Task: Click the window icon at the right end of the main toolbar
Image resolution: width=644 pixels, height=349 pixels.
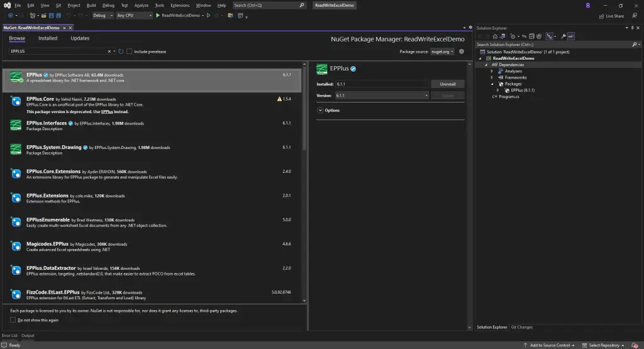Action: tap(241, 16)
